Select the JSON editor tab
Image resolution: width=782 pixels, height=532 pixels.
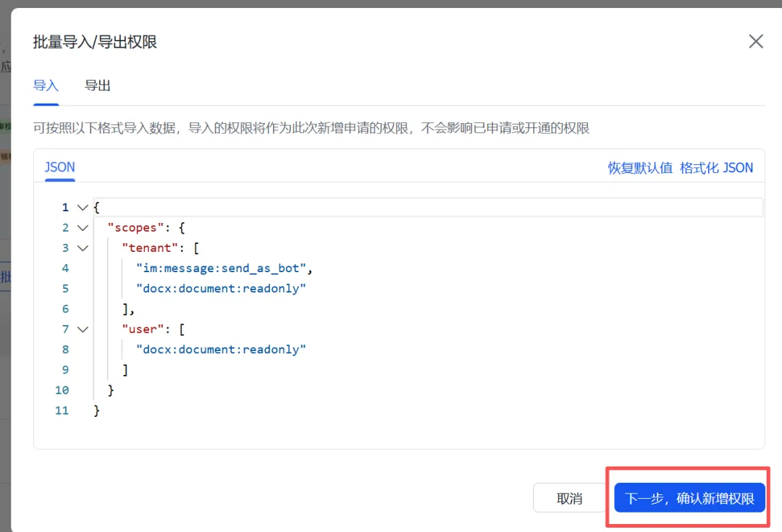tap(60, 167)
